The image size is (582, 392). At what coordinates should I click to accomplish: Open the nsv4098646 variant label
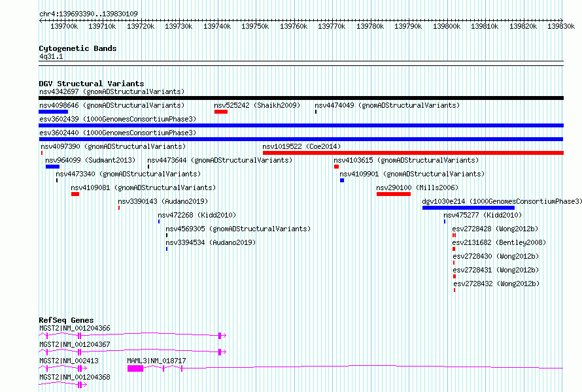point(112,105)
